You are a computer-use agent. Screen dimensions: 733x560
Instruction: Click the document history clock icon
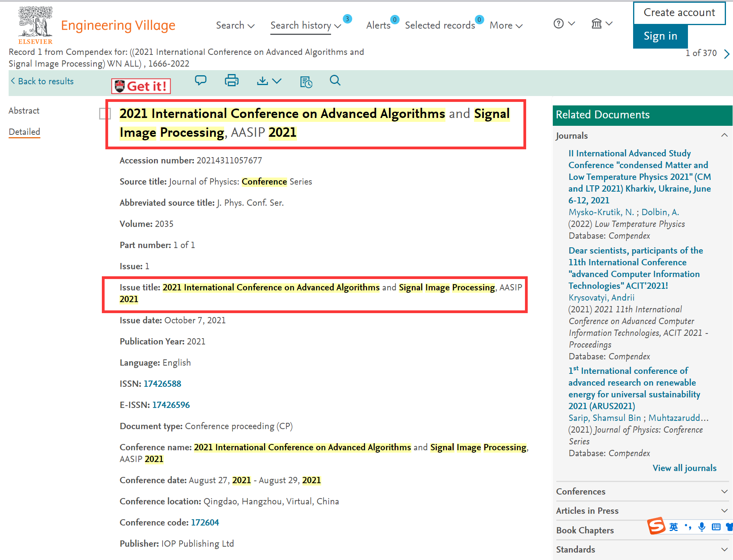coord(306,82)
